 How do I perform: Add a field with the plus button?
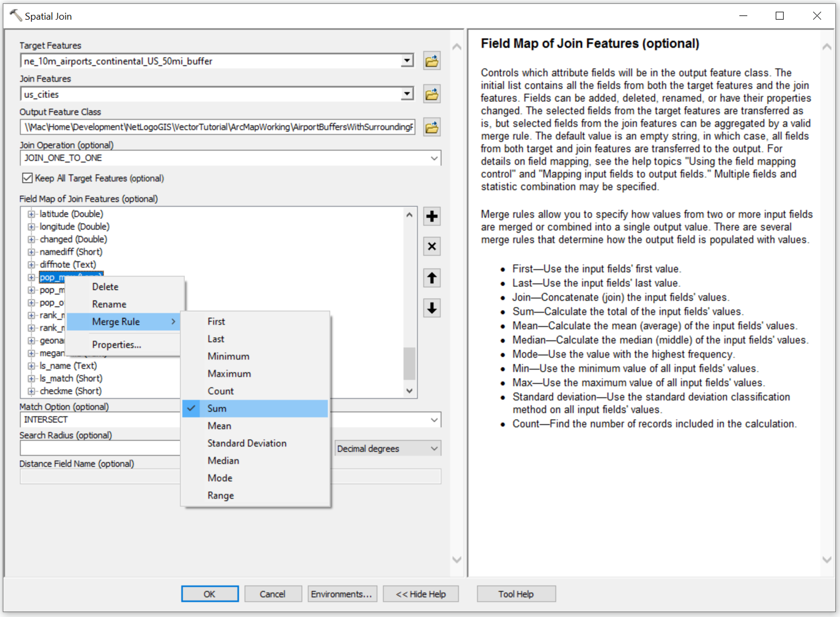[x=431, y=217]
